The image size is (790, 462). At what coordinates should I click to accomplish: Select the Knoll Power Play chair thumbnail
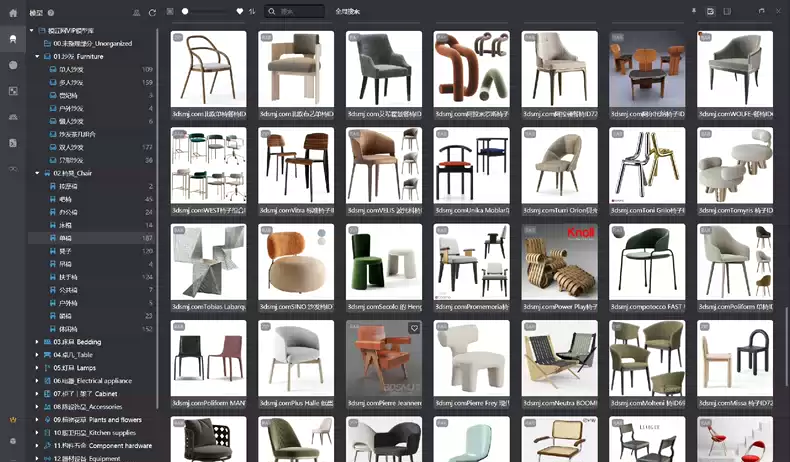point(559,262)
